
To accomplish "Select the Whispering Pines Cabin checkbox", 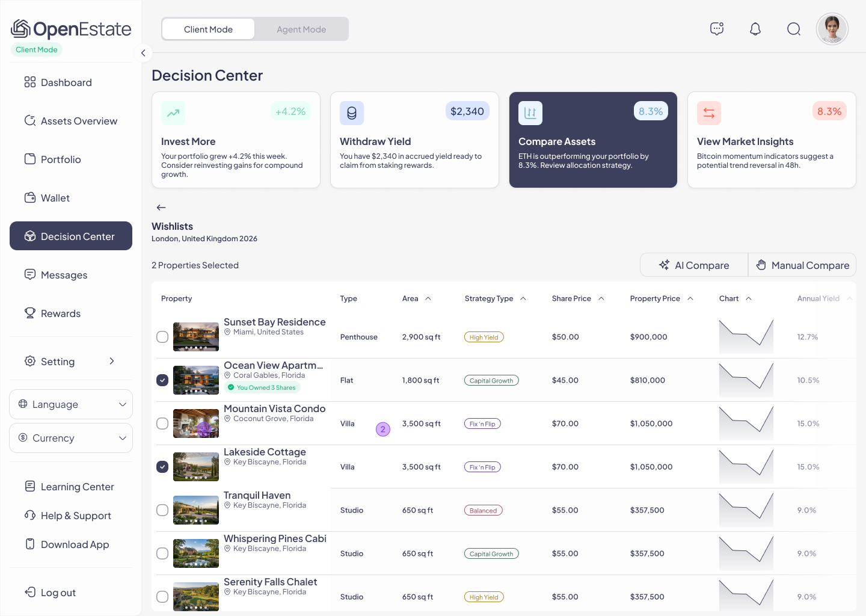I will (162, 553).
